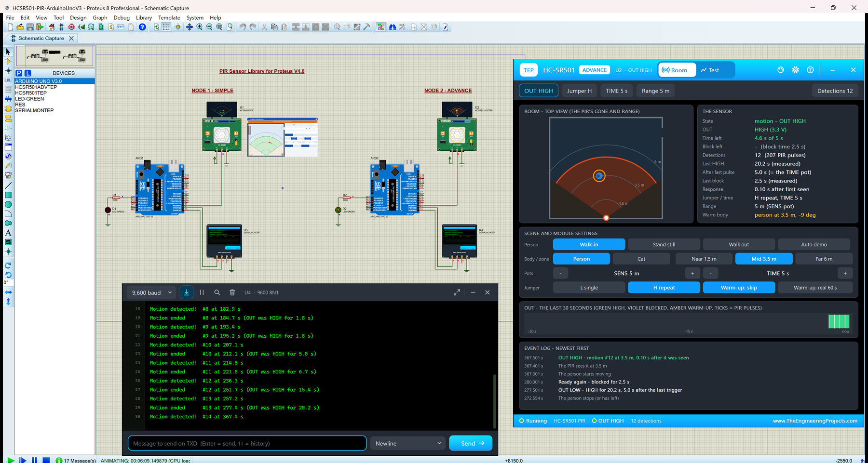Select the Cat body option
Viewport: 868px width, 463px height.
pyautogui.click(x=641, y=259)
